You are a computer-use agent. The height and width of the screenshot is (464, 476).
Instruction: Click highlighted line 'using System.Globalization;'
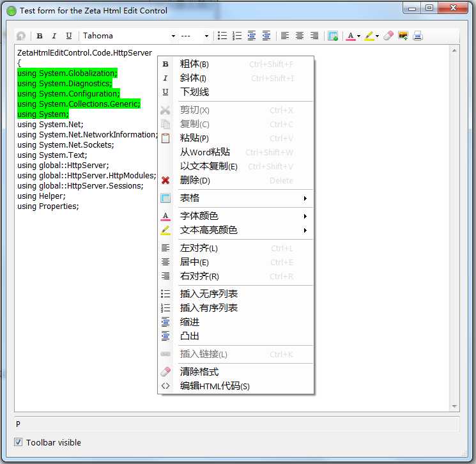point(67,73)
